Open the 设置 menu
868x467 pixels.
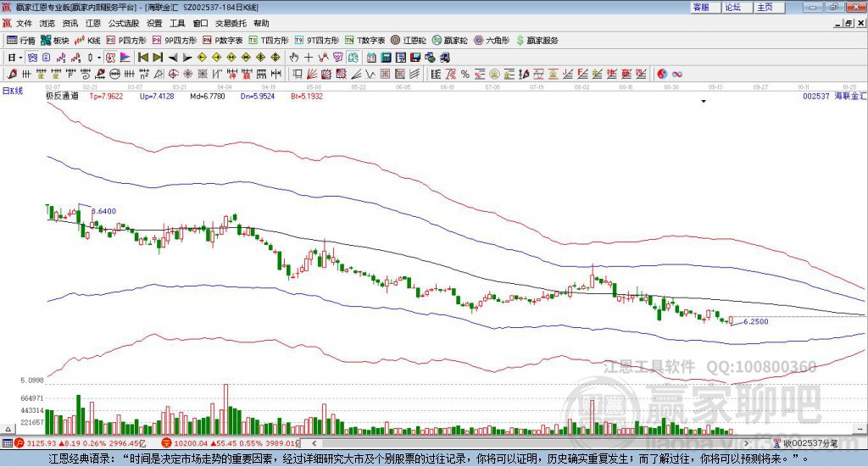(154, 23)
